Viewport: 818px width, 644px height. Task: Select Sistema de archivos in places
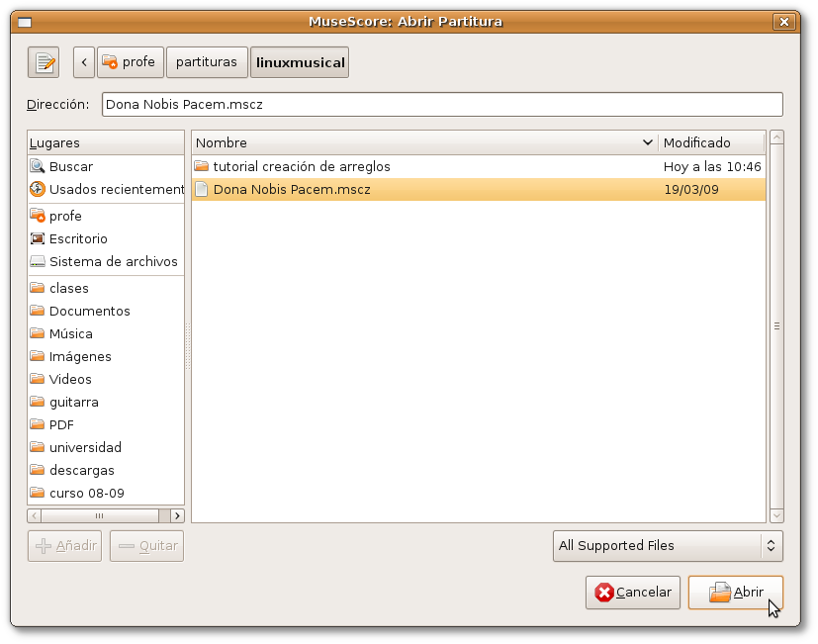(x=107, y=261)
